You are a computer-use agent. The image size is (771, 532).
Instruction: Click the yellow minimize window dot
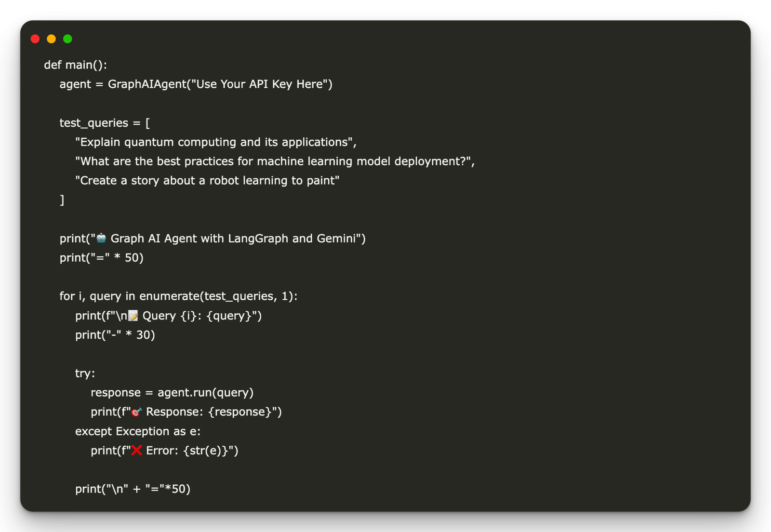click(52, 39)
